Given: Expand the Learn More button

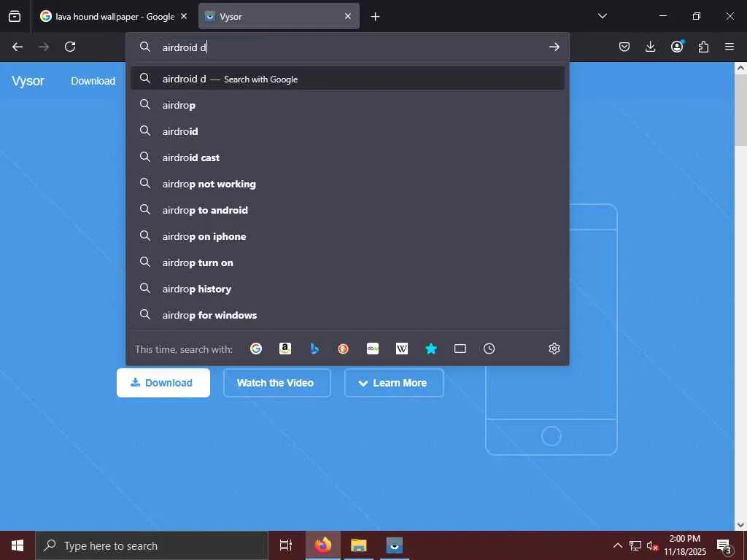Looking at the screenshot, I should (394, 382).
